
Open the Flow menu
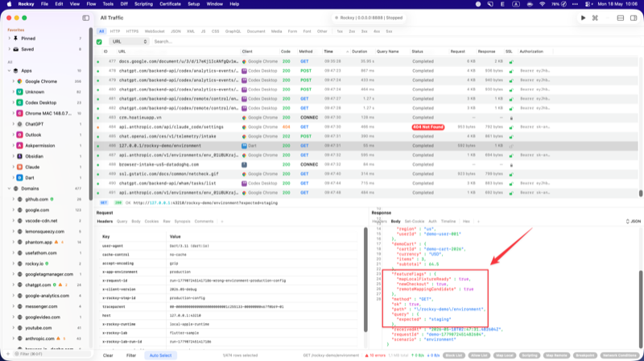click(91, 4)
